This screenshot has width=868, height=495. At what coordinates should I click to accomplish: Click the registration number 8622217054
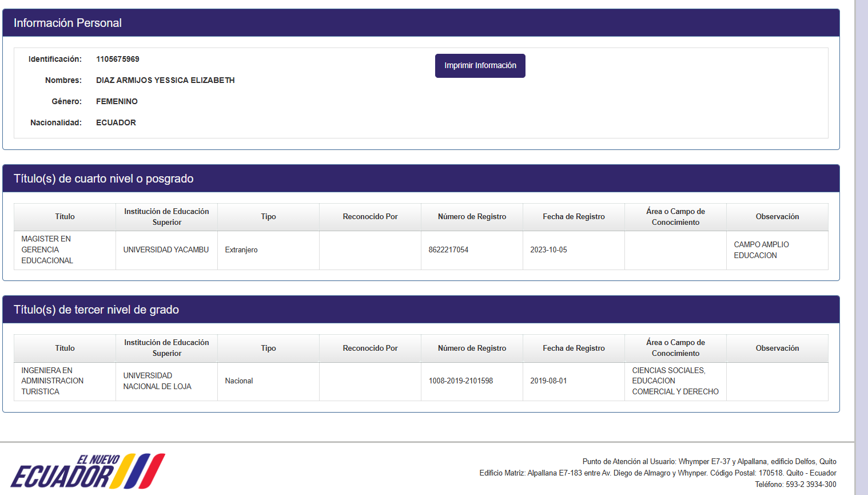(x=448, y=250)
